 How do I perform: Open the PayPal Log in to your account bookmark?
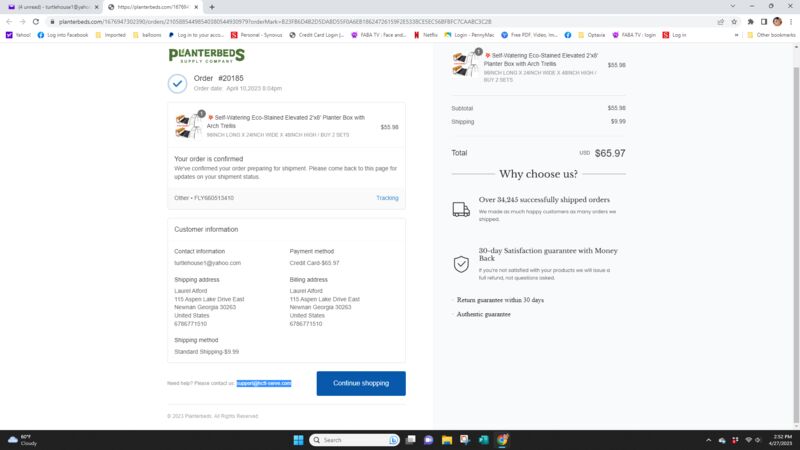[x=196, y=35]
